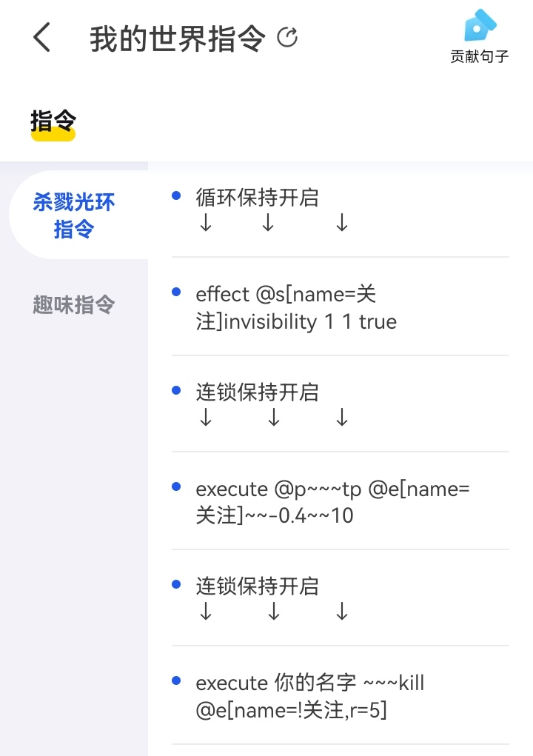Image resolution: width=533 pixels, height=756 pixels.
Task: Switch to the 趣味指令 sidebar tab
Action: tap(74, 304)
